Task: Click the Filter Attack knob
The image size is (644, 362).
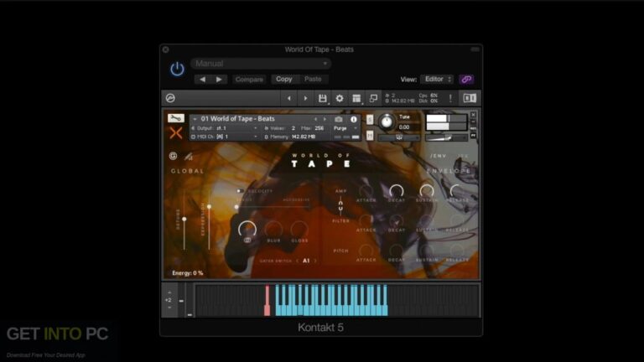Action: coord(366,221)
